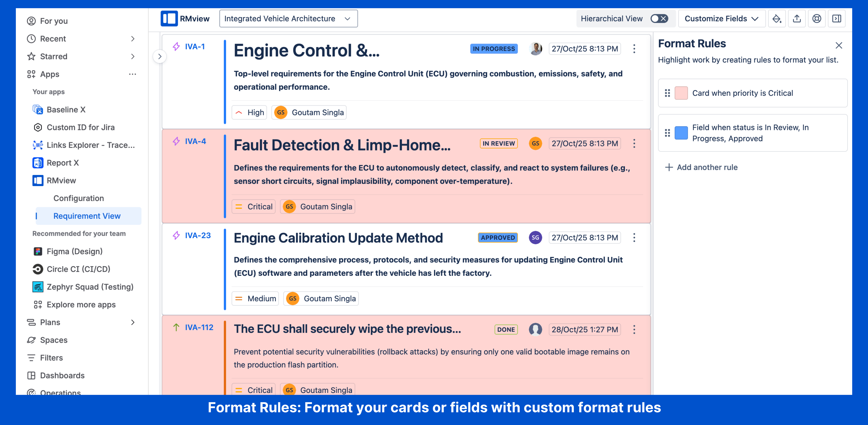Close the Format Rules panel
This screenshot has height=425, width=868.
pos(839,45)
